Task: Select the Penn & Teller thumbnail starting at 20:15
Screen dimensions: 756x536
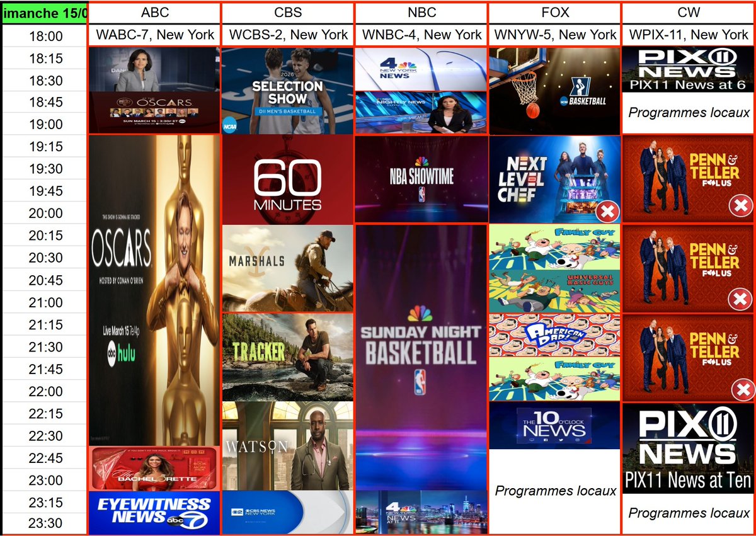Action: pyautogui.click(x=689, y=268)
